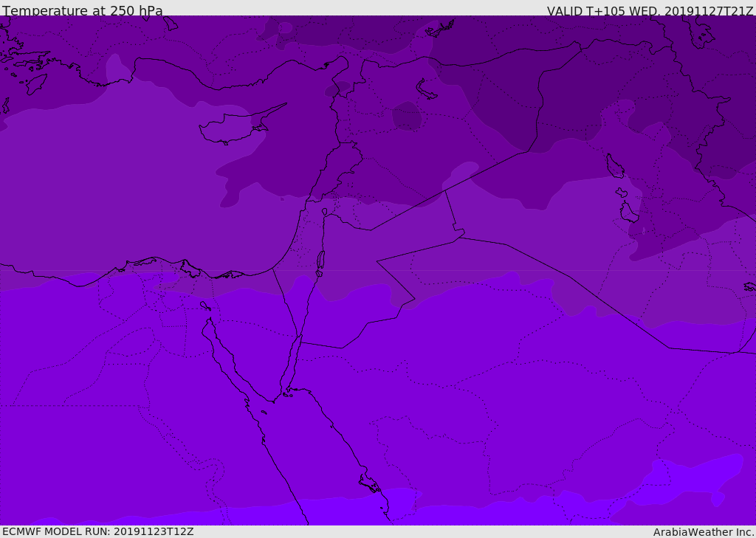This screenshot has width=756, height=538.
Task: Click the Lake Razzaza outline in Iraq
Action: click(629, 213)
